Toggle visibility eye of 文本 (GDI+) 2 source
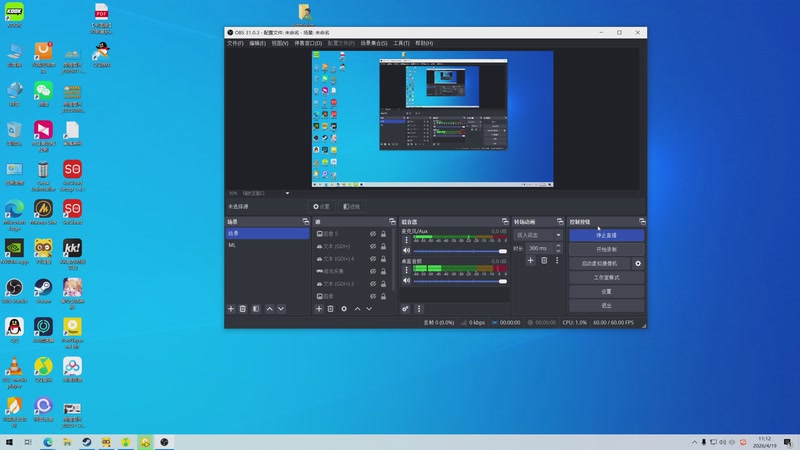Viewport: 800px width, 450px height. point(373,284)
